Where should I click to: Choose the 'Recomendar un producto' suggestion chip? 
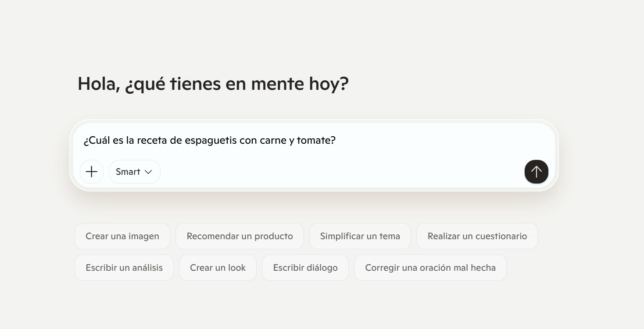240,236
